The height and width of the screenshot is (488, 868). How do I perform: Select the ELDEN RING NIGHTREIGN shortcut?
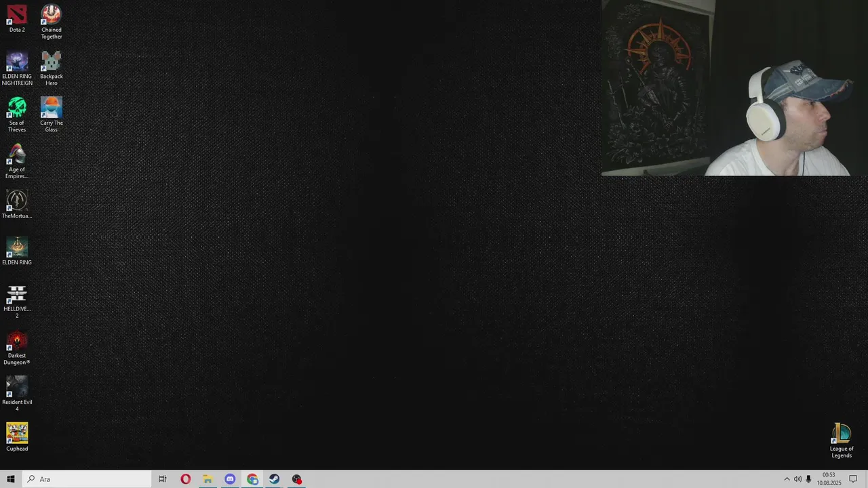point(17,68)
